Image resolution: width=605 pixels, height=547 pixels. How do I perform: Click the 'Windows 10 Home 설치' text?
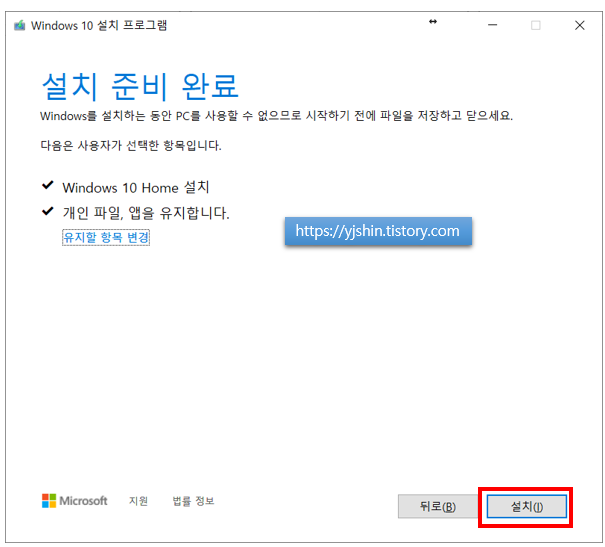(x=136, y=188)
